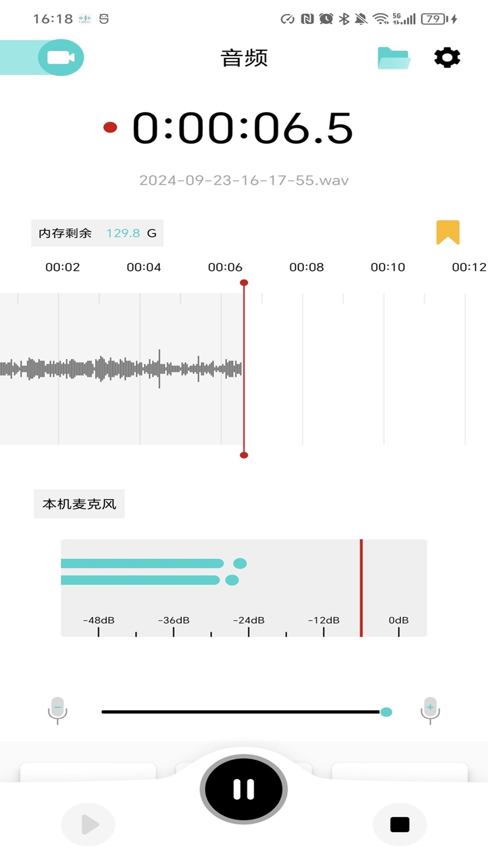This screenshot has height=868, width=488.
Task: Click the gain slider handle
Action: tap(386, 712)
